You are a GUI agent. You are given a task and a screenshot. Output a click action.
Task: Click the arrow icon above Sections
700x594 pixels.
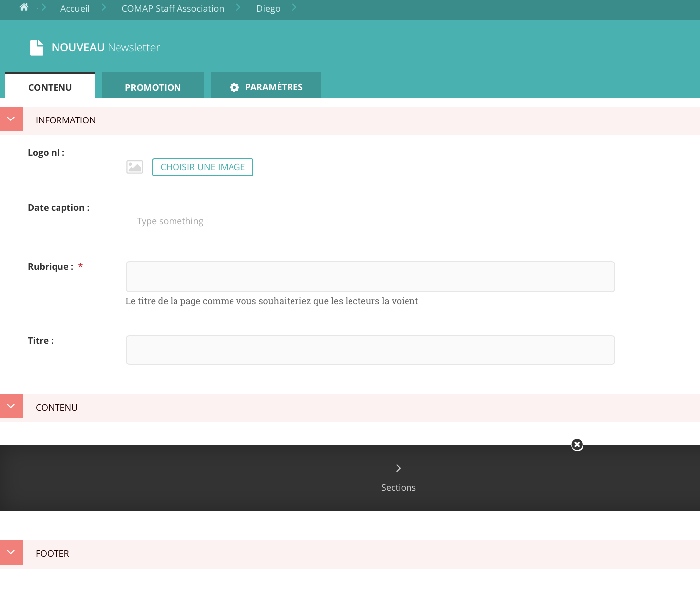click(x=398, y=468)
